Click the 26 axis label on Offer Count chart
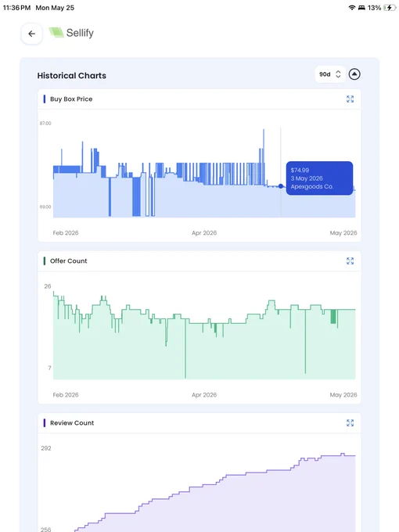 (x=48, y=286)
